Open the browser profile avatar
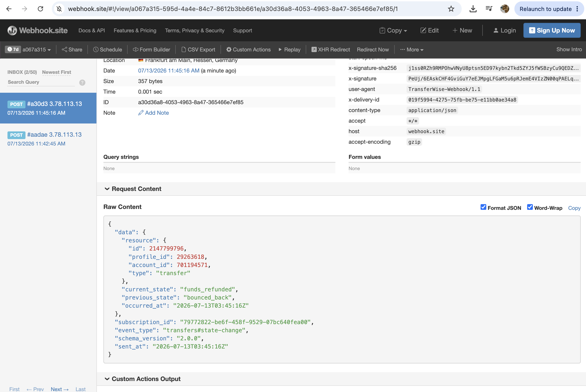This screenshot has width=586, height=392. [x=505, y=9]
